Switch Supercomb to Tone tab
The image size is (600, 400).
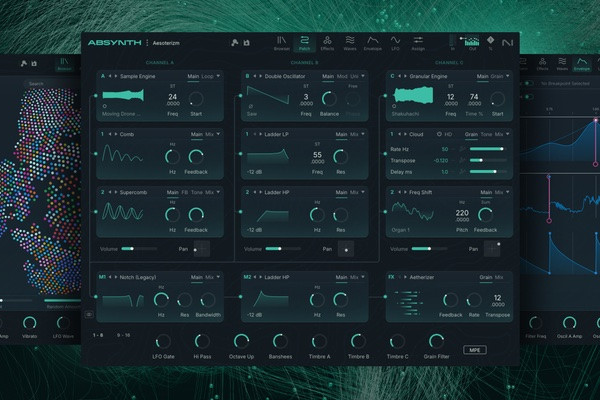click(197, 193)
